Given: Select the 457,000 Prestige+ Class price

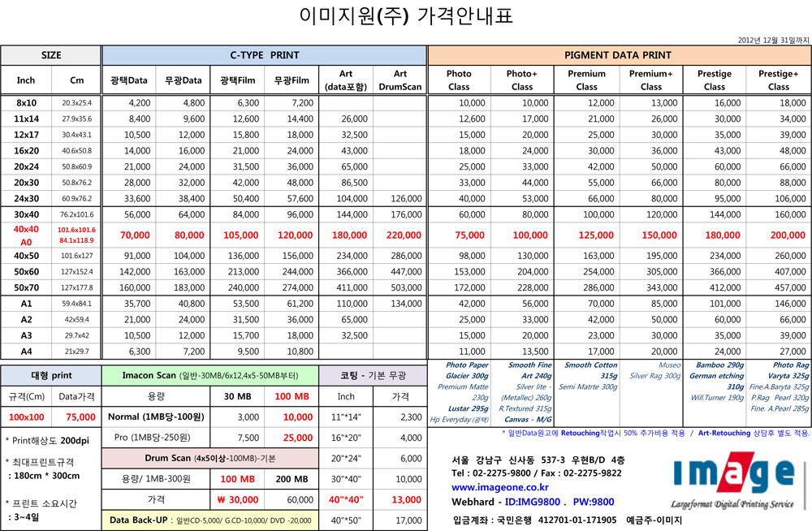Looking at the screenshot, I should (790, 287).
